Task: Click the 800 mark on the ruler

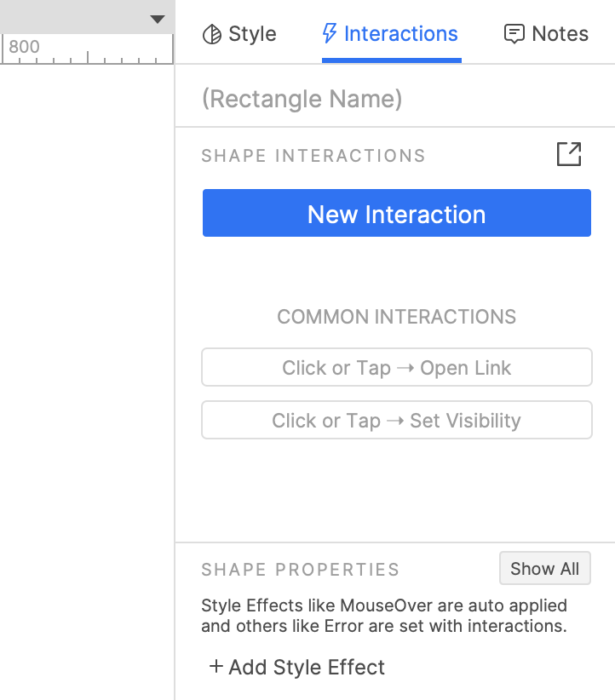Action: (24, 47)
